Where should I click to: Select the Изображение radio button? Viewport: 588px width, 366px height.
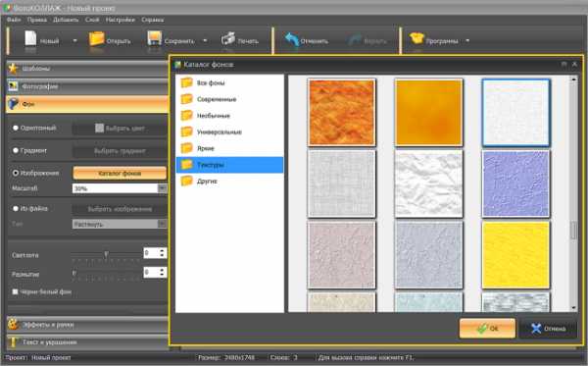click(x=16, y=173)
